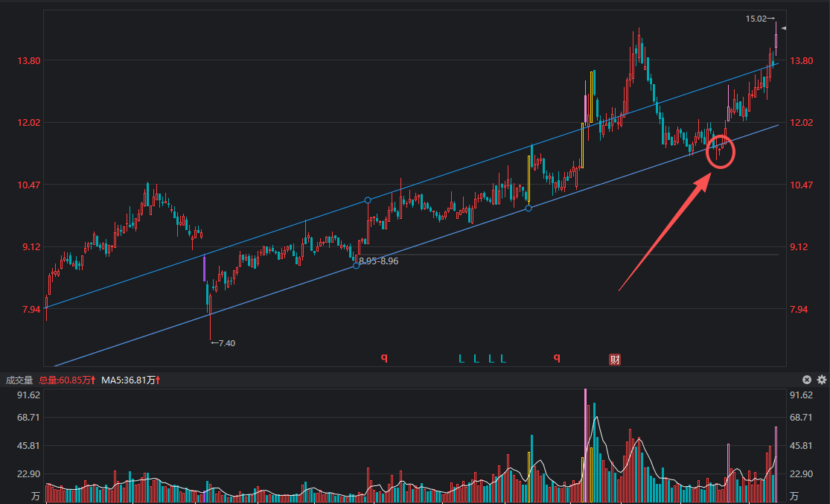Open volume indicator settings gear
Image resolution: width=830 pixels, height=504 pixels.
(822, 380)
